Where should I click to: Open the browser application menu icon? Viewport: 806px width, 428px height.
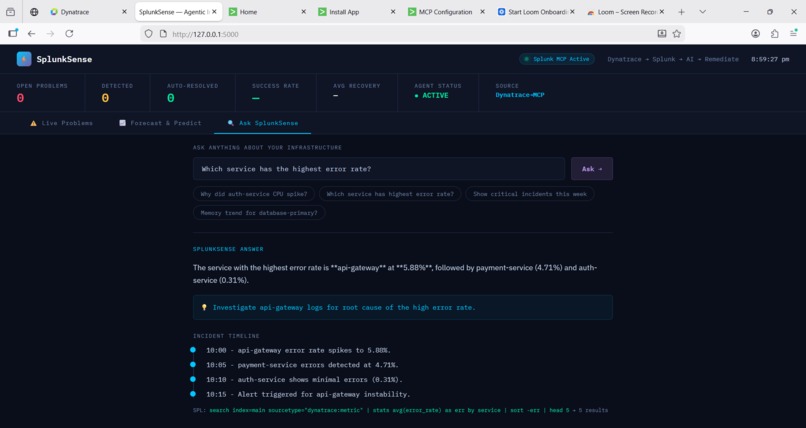794,33
